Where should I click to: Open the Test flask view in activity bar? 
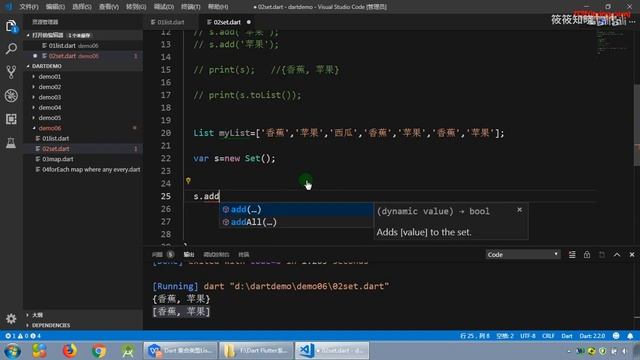tap(11, 142)
